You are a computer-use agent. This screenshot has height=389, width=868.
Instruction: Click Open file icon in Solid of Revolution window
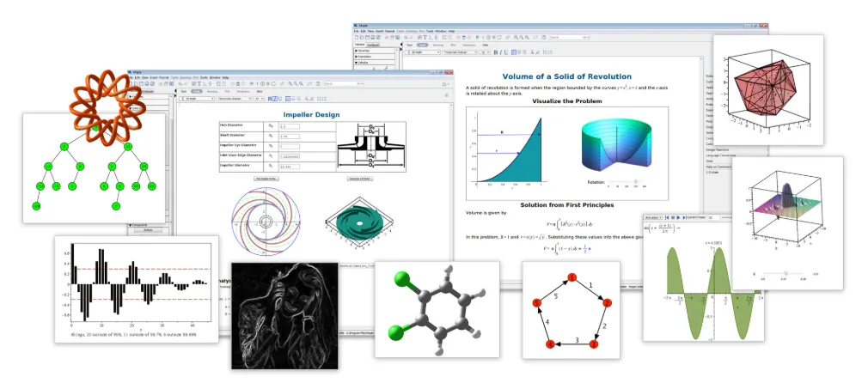click(x=362, y=37)
